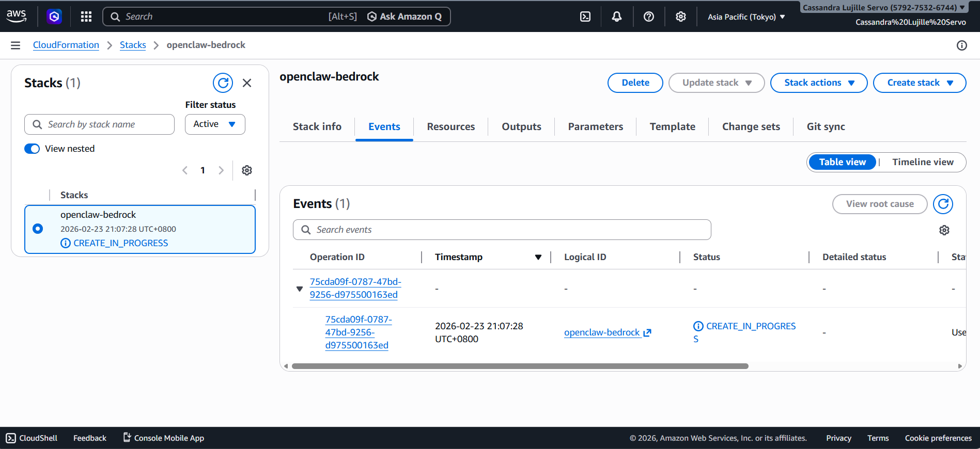Open the Create stack dropdown
The width and height of the screenshot is (980, 449).
point(920,83)
